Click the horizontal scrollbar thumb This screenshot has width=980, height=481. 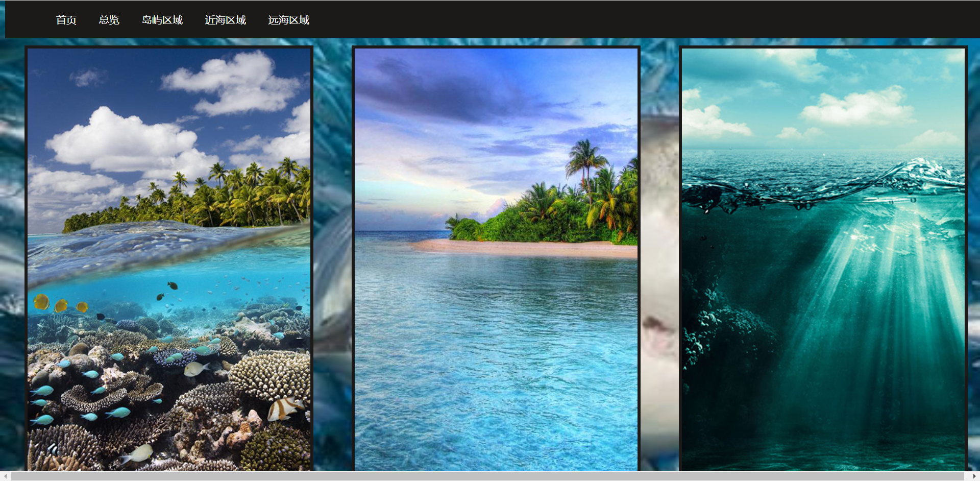(x=485, y=476)
